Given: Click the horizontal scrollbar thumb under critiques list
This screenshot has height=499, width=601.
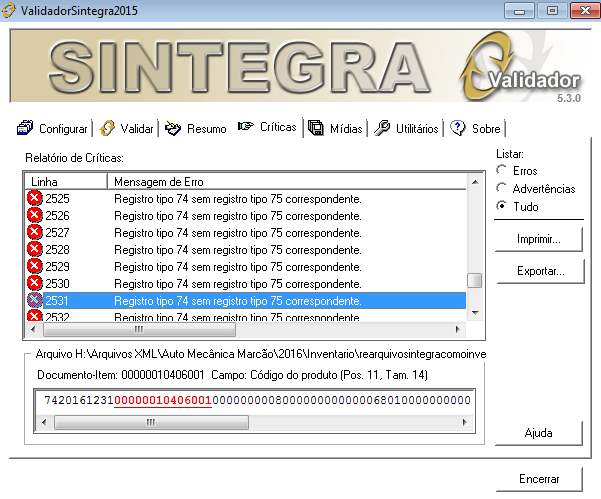Looking at the screenshot, I should pos(140,329).
